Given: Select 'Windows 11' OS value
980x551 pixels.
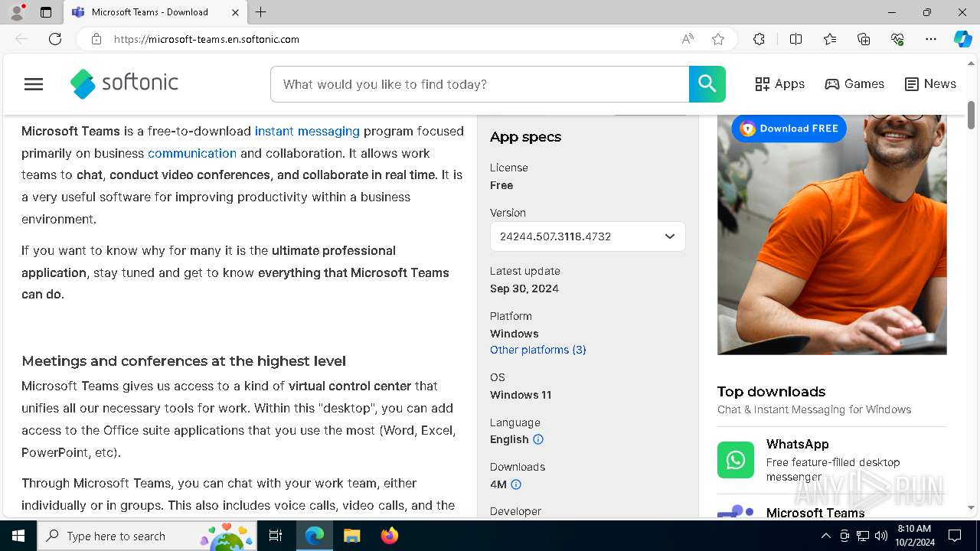Looking at the screenshot, I should [521, 395].
